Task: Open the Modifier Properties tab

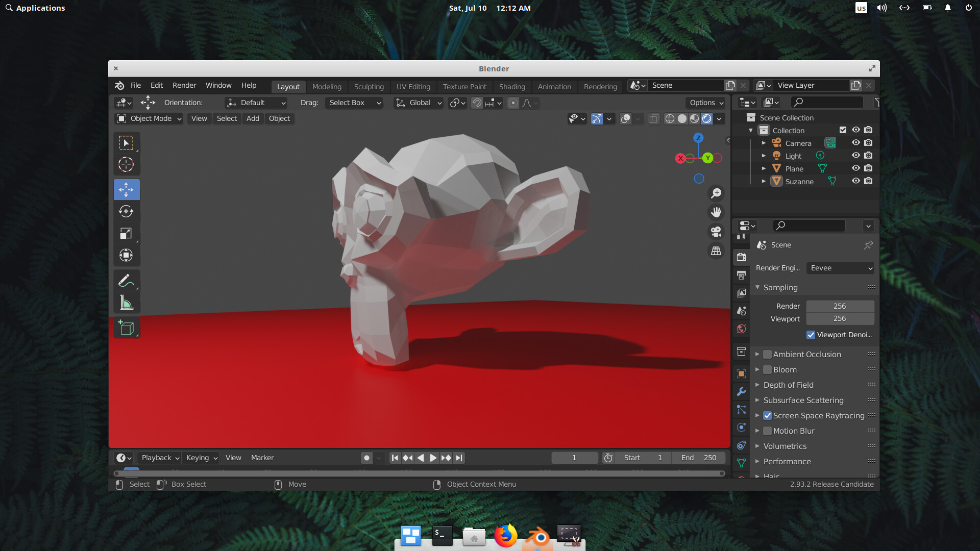Action: pos(741,392)
